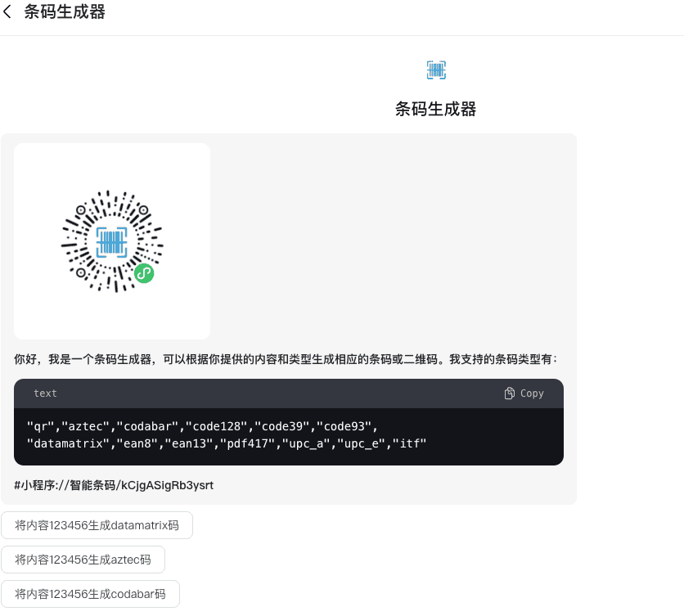Click the barcode generator logo icon

(436, 70)
